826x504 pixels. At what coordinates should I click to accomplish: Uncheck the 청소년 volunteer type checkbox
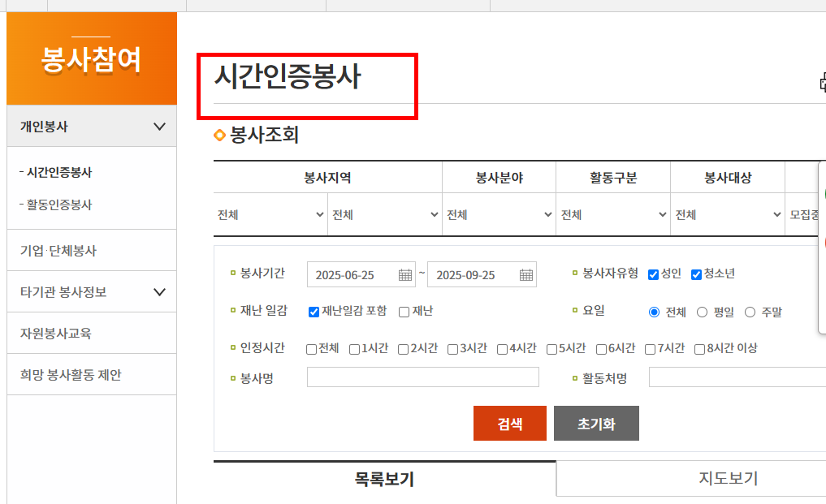[695, 274]
